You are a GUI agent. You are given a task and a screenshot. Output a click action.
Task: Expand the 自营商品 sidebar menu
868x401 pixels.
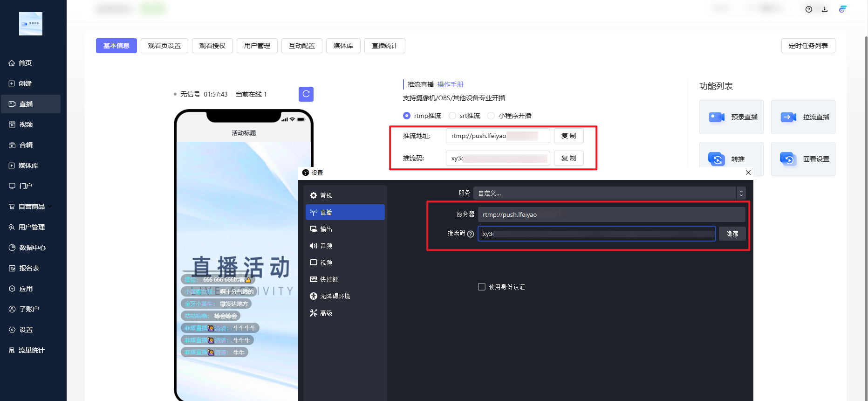coord(31,207)
